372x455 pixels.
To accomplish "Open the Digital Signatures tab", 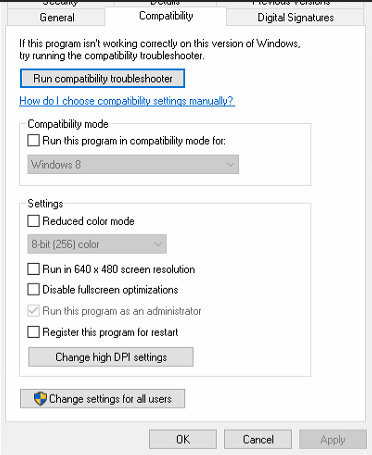I will pos(295,17).
